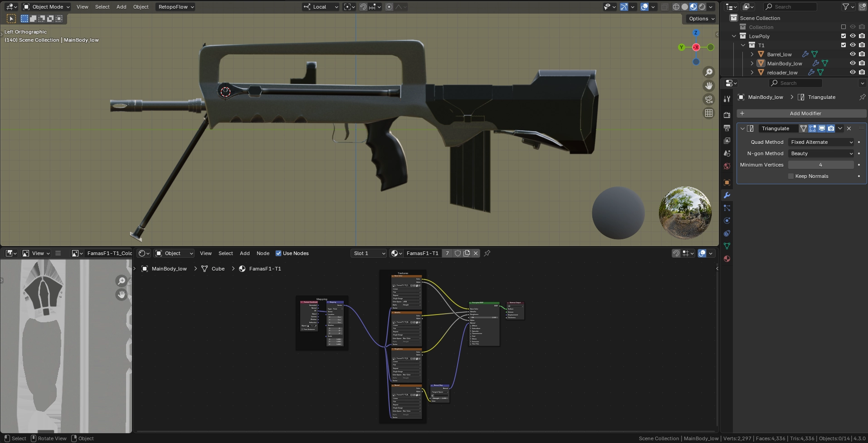This screenshot has width=868, height=443.
Task: Select Barrel_low in the outliner
Action: pyautogui.click(x=779, y=54)
